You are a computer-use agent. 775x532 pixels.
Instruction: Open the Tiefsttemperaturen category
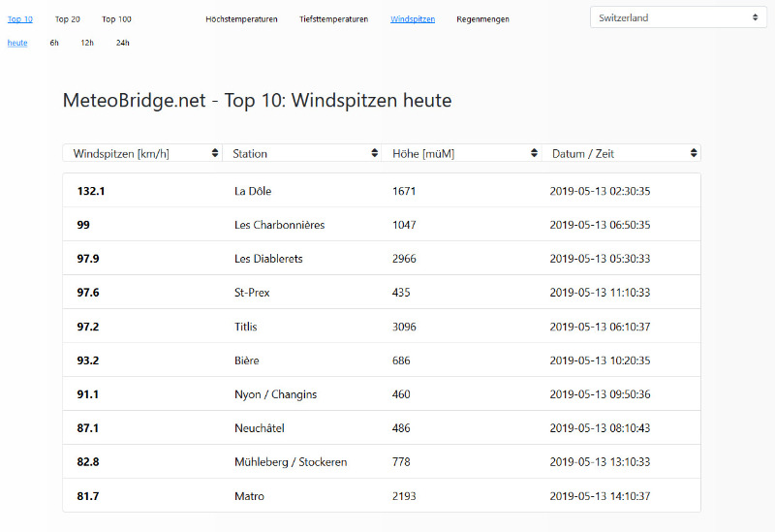coord(334,19)
